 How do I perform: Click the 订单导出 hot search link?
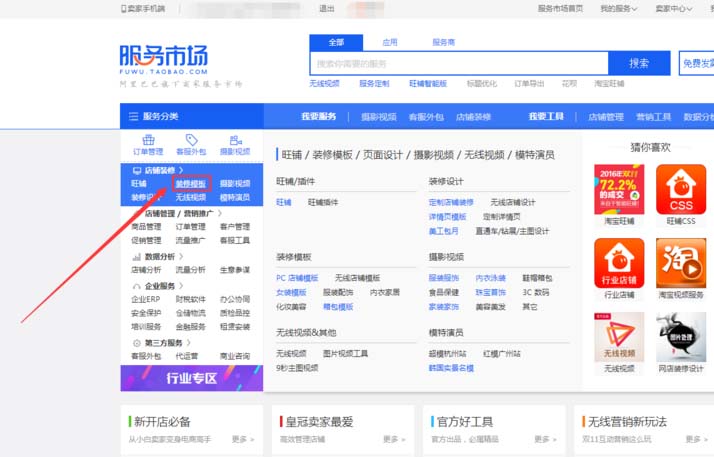tap(529, 83)
